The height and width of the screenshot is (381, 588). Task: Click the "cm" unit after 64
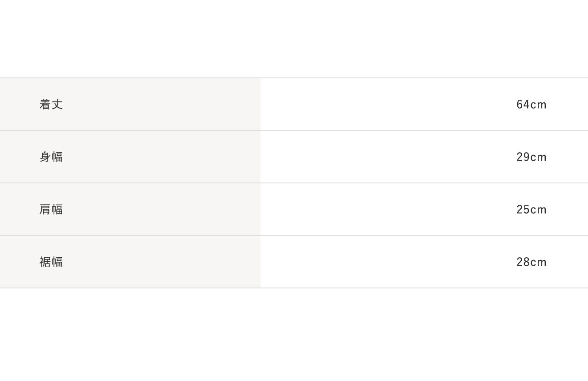[x=539, y=105]
